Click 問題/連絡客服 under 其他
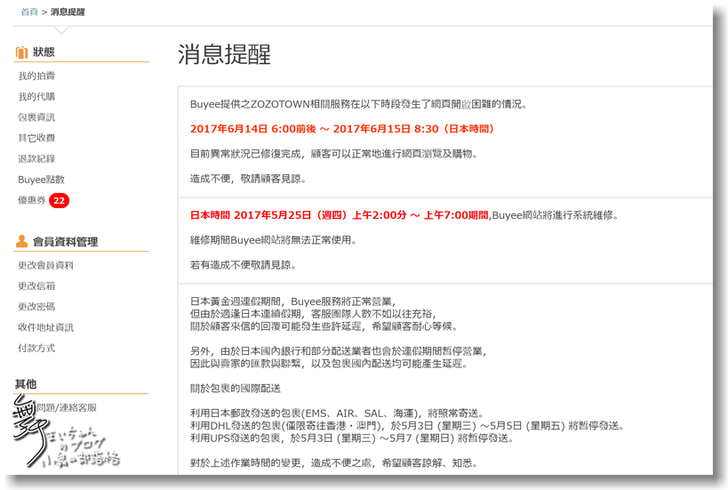 click(63, 407)
